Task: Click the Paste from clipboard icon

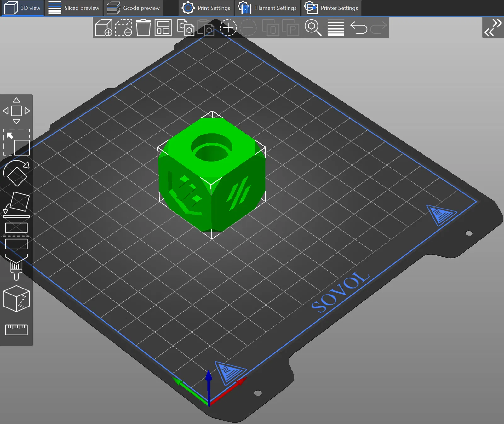Action: [205, 28]
